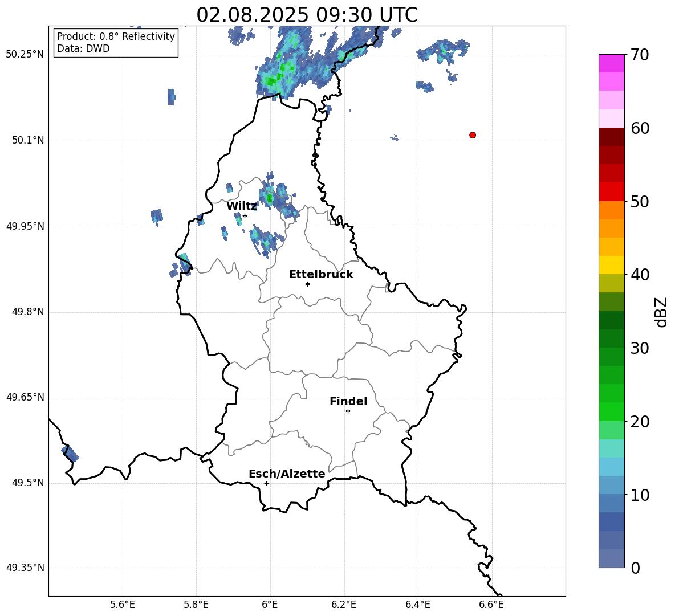Click the 6.4°E longitude label
This screenshot has width=675, height=616.
coord(417,605)
